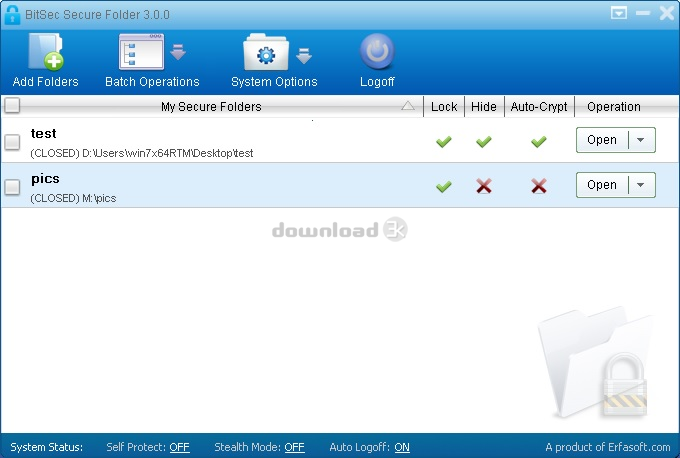Expand the Open dropdown for pics folder
This screenshot has height=458, width=680.
coord(641,185)
